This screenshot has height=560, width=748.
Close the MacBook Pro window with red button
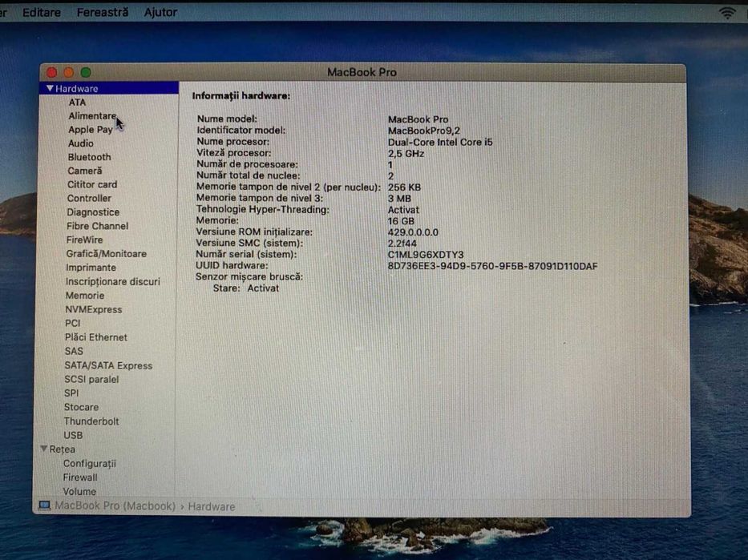pos(51,72)
